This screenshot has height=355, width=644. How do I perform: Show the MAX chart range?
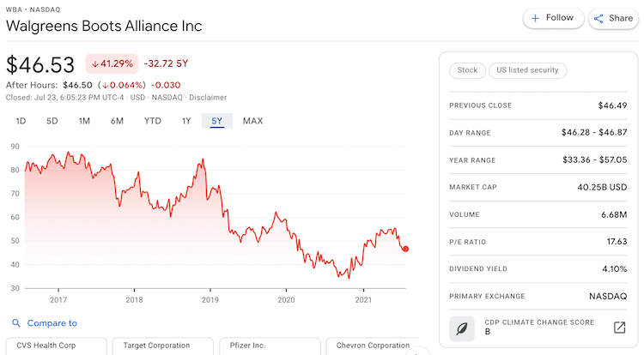tap(252, 121)
